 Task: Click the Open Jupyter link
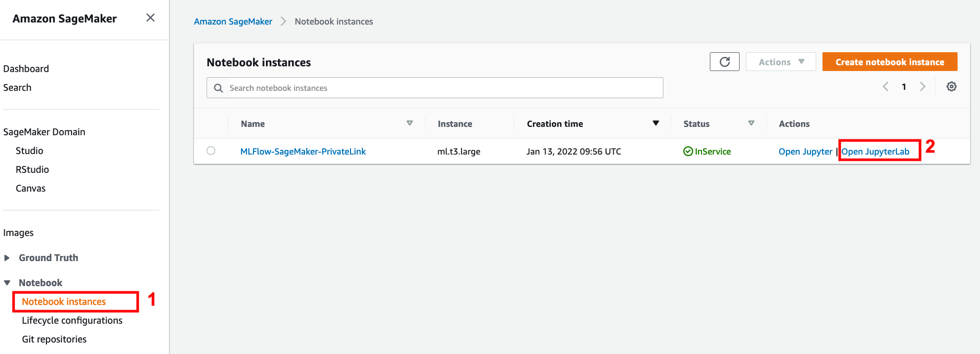[x=805, y=151]
